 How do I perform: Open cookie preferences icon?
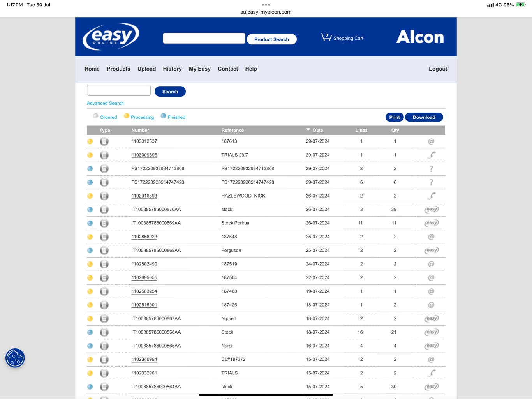coord(15,358)
